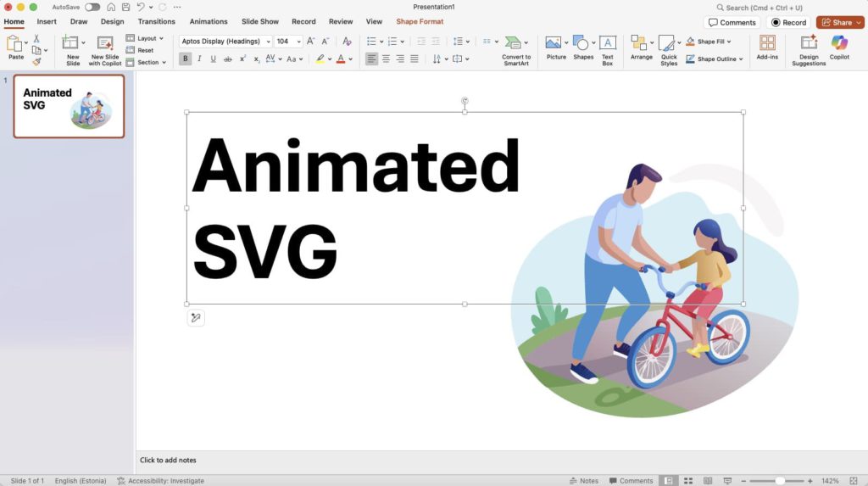This screenshot has width=868, height=486.
Task: Open the font name dropdown
Action: pyautogui.click(x=268, y=42)
